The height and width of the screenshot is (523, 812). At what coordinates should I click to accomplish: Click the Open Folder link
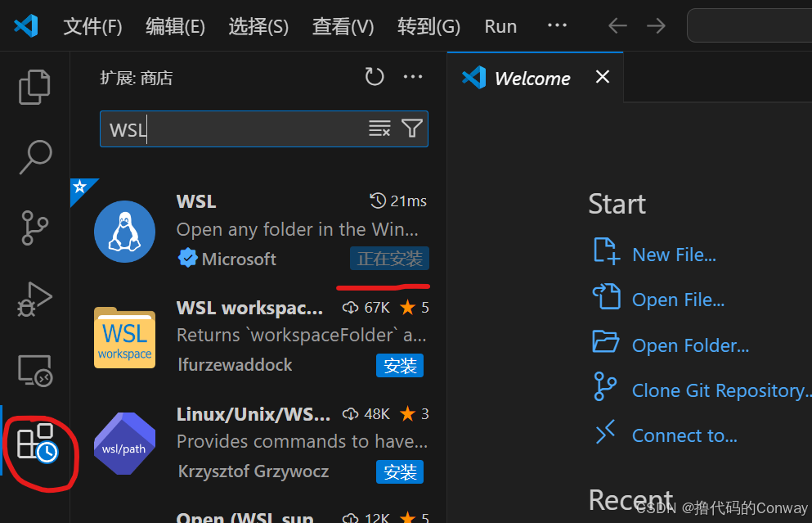pos(690,345)
